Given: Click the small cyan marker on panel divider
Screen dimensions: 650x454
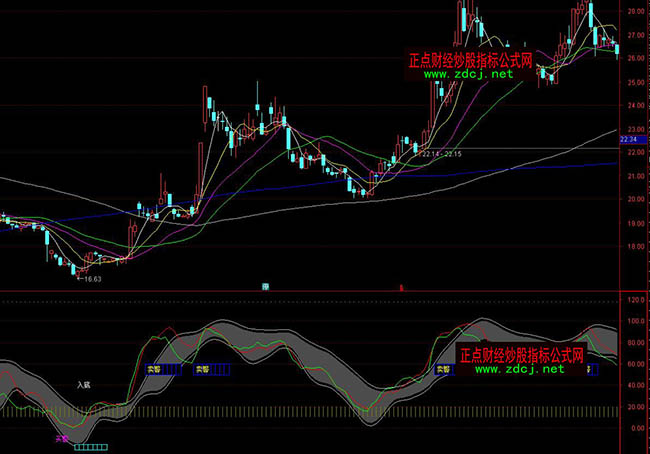Looking at the screenshot, I should [x=267, y=287].
